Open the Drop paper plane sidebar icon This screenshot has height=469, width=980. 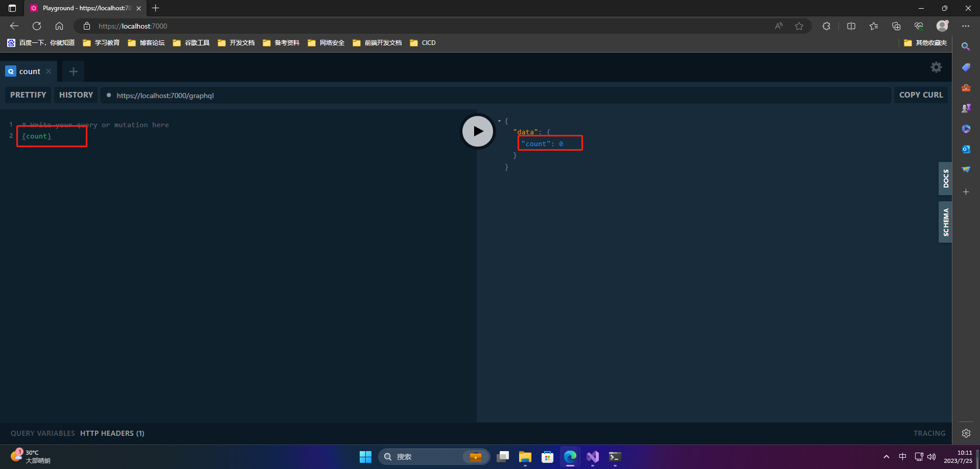[966, 169]
